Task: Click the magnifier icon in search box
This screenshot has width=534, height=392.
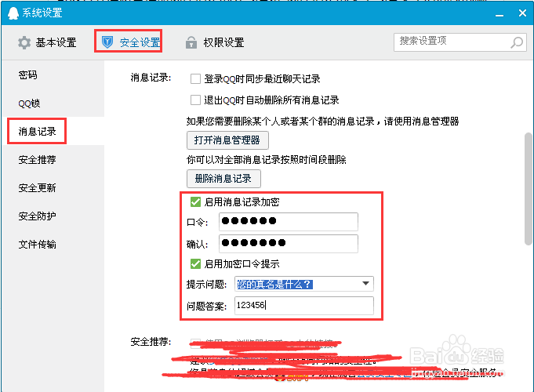Action: [517, 42]
